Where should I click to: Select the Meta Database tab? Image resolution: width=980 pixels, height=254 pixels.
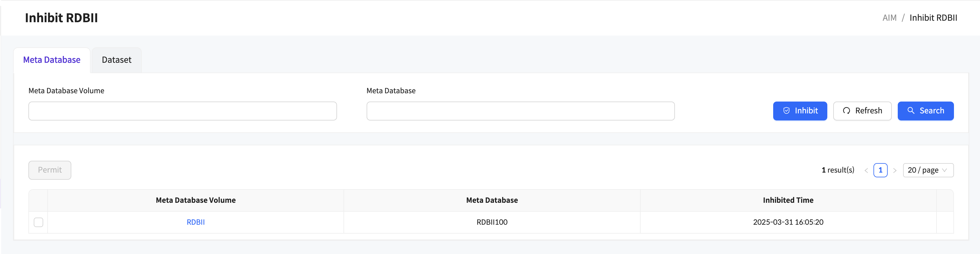52,60
